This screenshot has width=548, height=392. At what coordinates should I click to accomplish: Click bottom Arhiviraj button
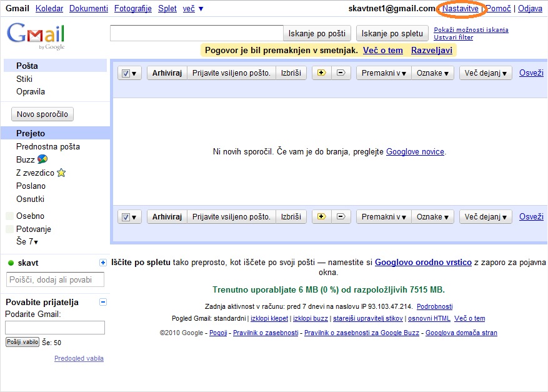pyautogui.click(x=167, y=216)
